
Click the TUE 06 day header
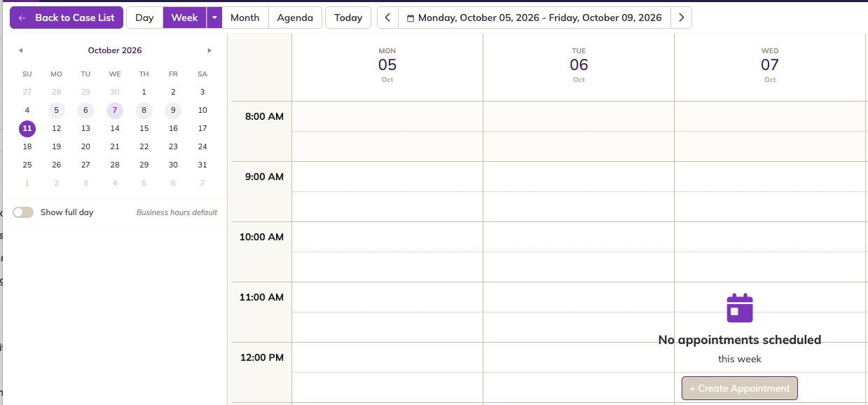(x=579, y=65)
